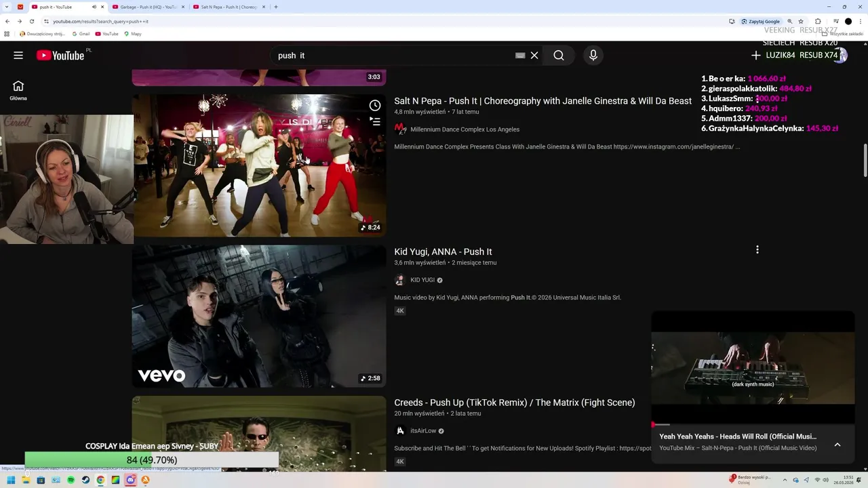868x488 pixels.
Task: Reload the YouTube results page
Action: pyautogui.click(x=31, y=21)
